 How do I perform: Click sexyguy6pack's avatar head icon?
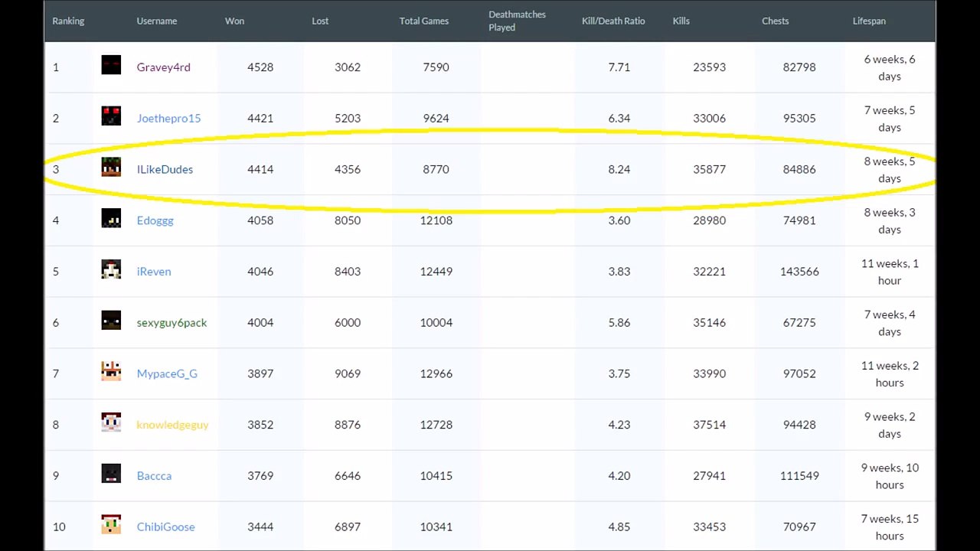pyautogui.click(x=111, y=320)
